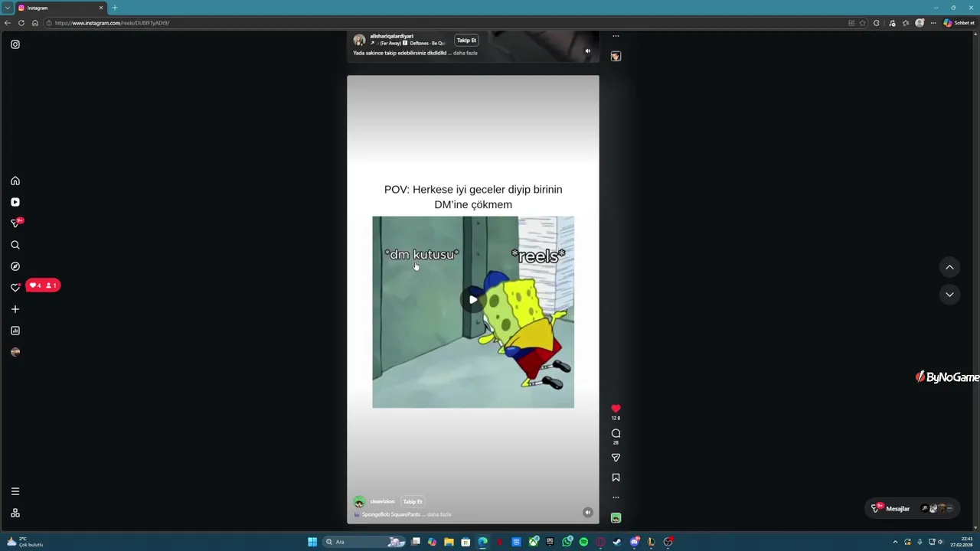Open the Instagram logo home link

(15, 44)
